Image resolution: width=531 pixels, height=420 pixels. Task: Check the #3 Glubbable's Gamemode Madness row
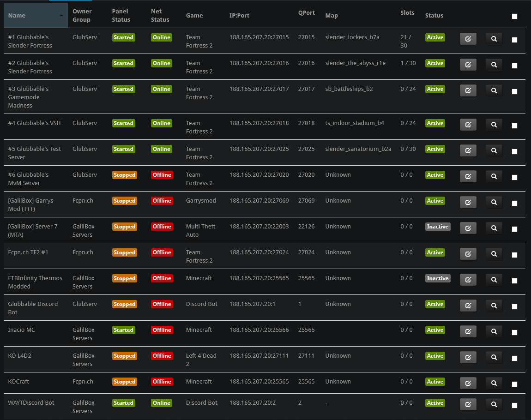[x=514, y=92]
